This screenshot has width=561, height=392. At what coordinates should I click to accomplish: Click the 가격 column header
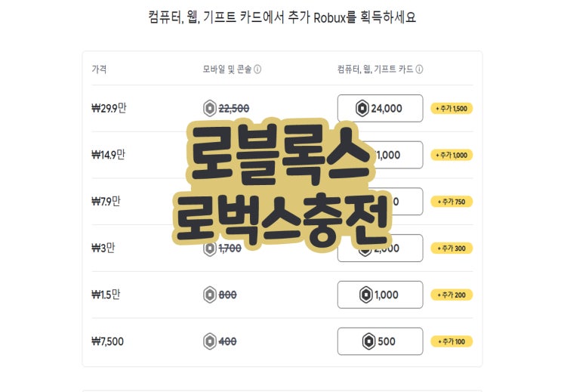point(99,69)
